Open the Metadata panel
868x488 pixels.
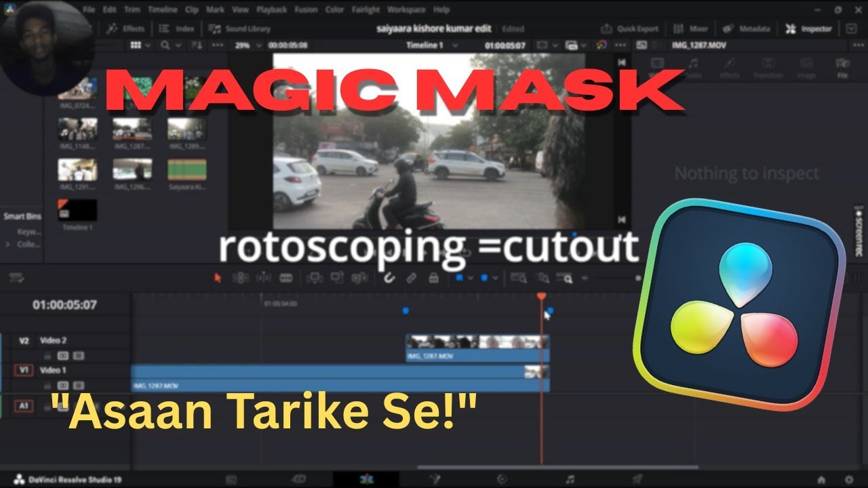pyautogui.click(x=747, y=28)
